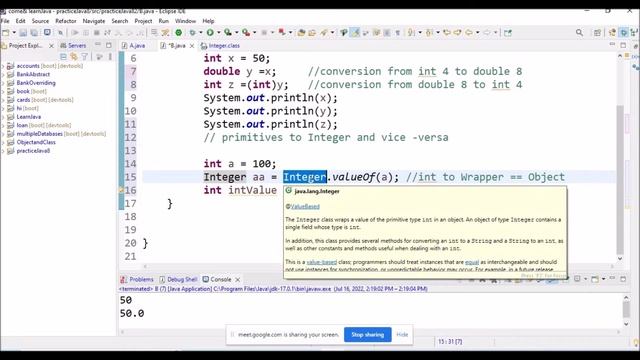640x360 pixels.
Task: Click the Save icon in toolbar
Action: point(23,33)
